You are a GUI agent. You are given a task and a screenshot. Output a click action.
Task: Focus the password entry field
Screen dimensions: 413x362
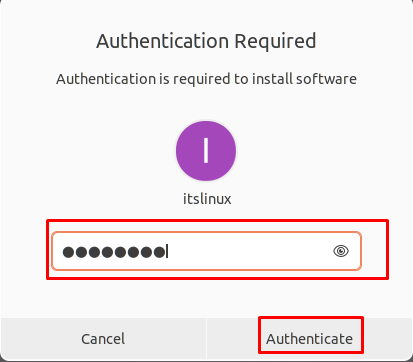pyautogui.click(x=206, y=251)
